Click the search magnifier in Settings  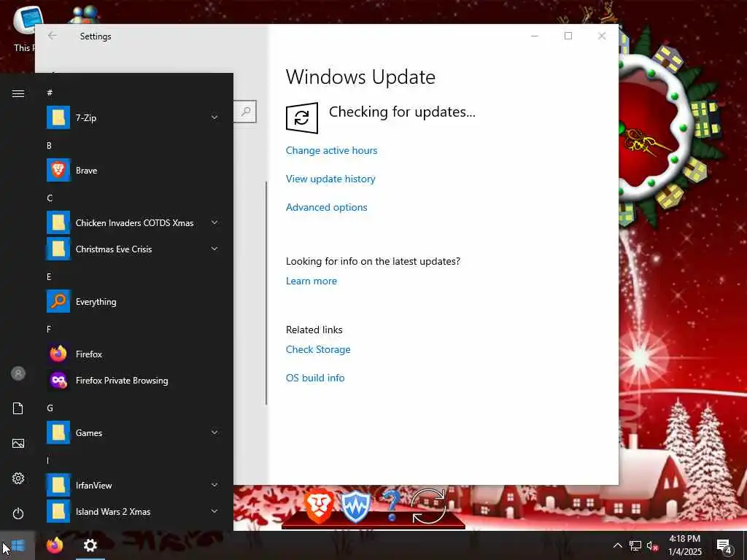pyautogui.click(x=246, y=112)
